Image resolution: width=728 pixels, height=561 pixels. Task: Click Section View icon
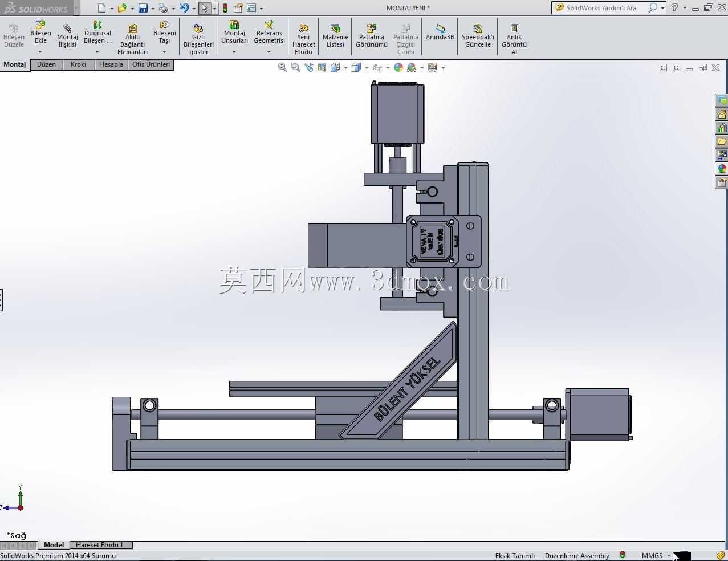click(x=322, y=67)
